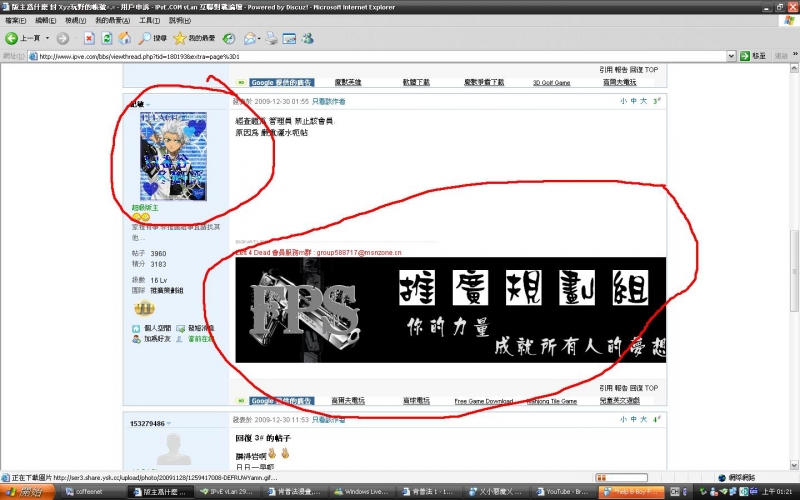Click the upper Google 提供的廣告 label
This screenshot has height=500, width=800.
(x=281, y=82)
